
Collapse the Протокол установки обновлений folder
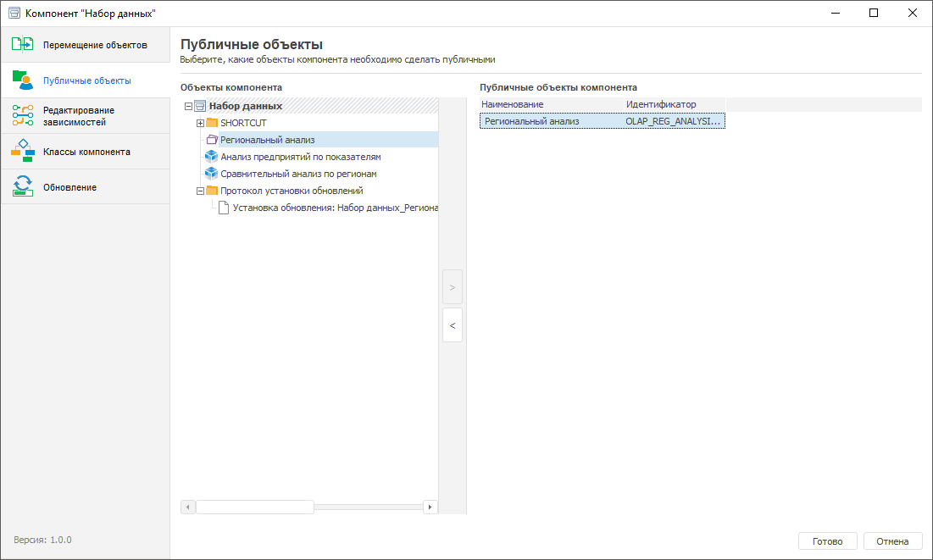pyautogui.click(x=201, y=191)
